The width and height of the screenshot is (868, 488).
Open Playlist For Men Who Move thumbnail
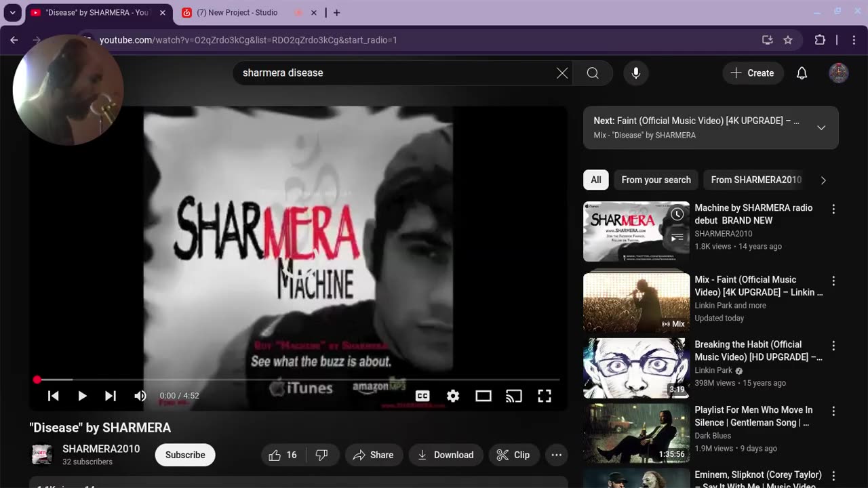pos(636,433)
